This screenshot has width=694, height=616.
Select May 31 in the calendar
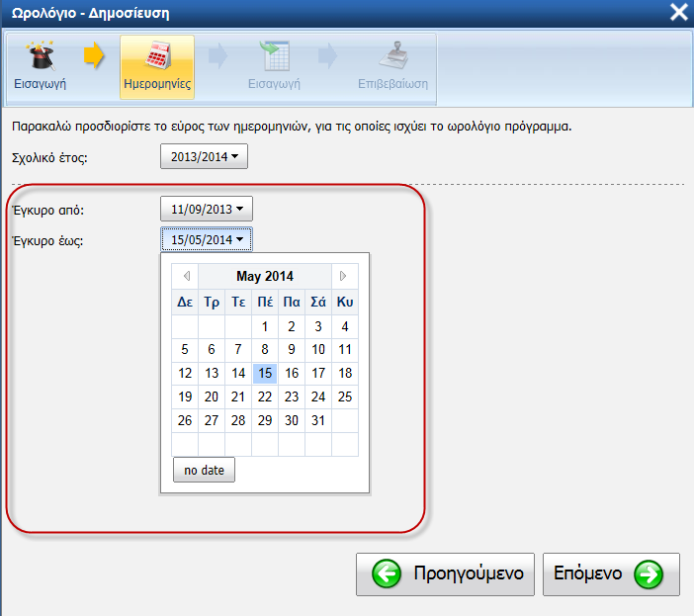pos(317,420)
